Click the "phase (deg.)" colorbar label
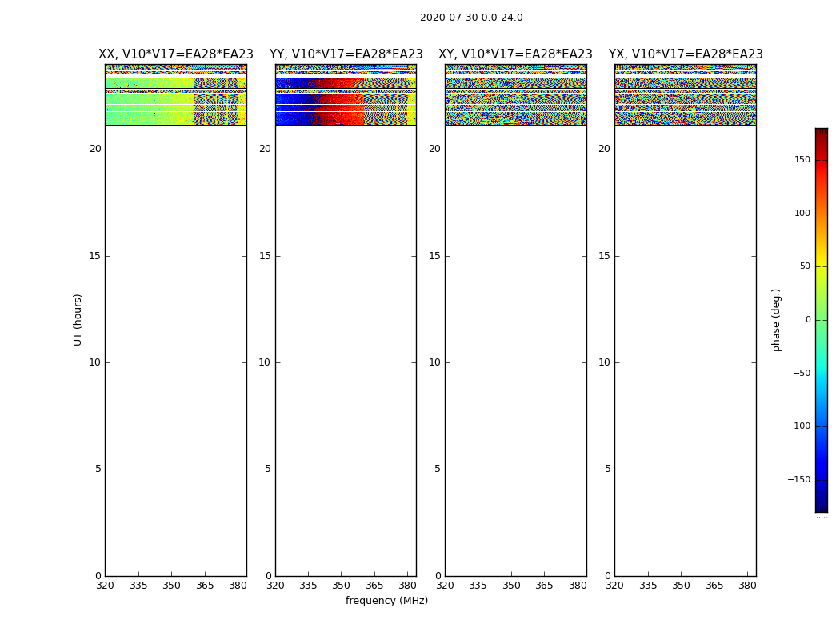This screenshot has height=640, width=840. click(776, 319)
